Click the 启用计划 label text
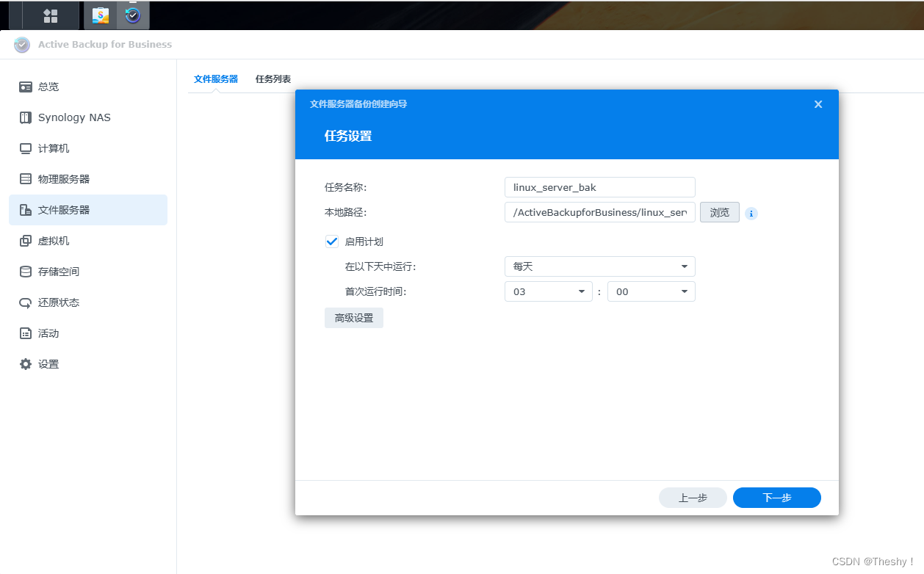Image resolution: width=924 pixels, height=574 pixels. pyautogui.click(x=364, y=241)
